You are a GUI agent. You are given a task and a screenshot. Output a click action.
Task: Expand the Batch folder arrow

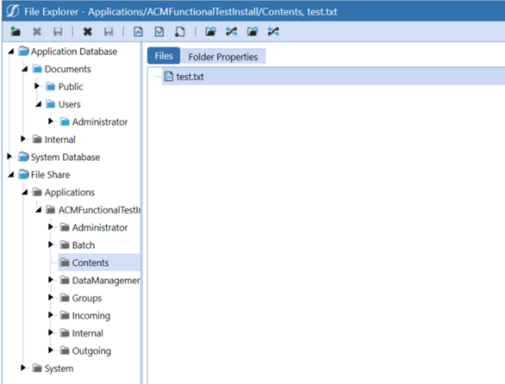point(51,245)
